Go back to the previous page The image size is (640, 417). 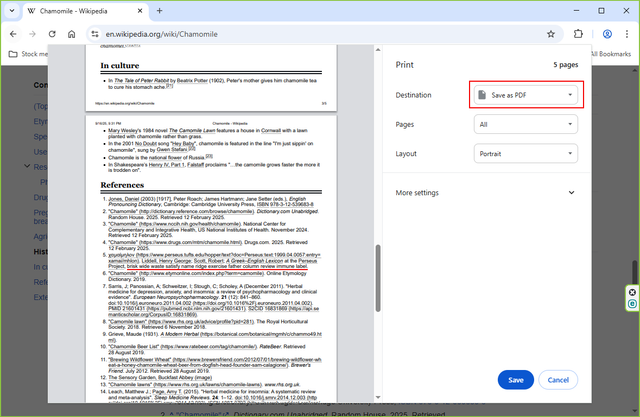click(13, 34)
